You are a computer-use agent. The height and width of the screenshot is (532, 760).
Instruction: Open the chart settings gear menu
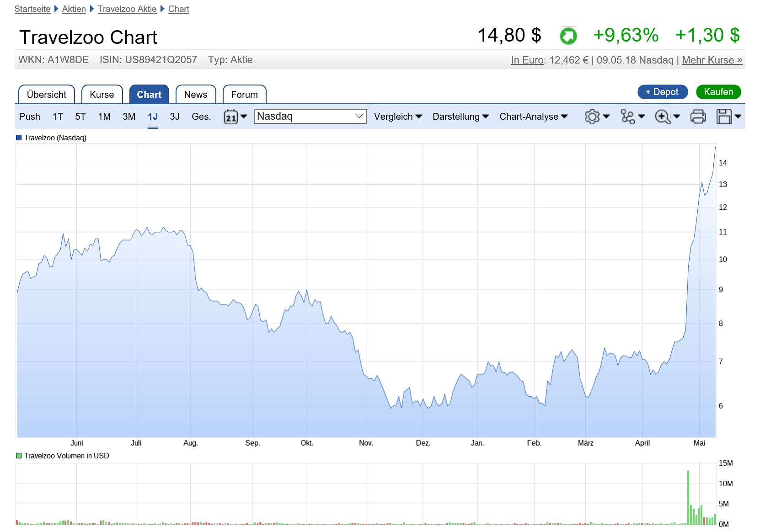tap(597, 117)
